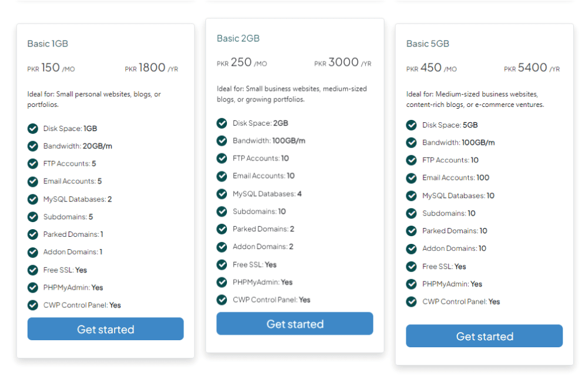This screenshot has width=588, height=389.
Task: Click the checkmark icon beside Disk Space 1GB
Action: [32, 128]
